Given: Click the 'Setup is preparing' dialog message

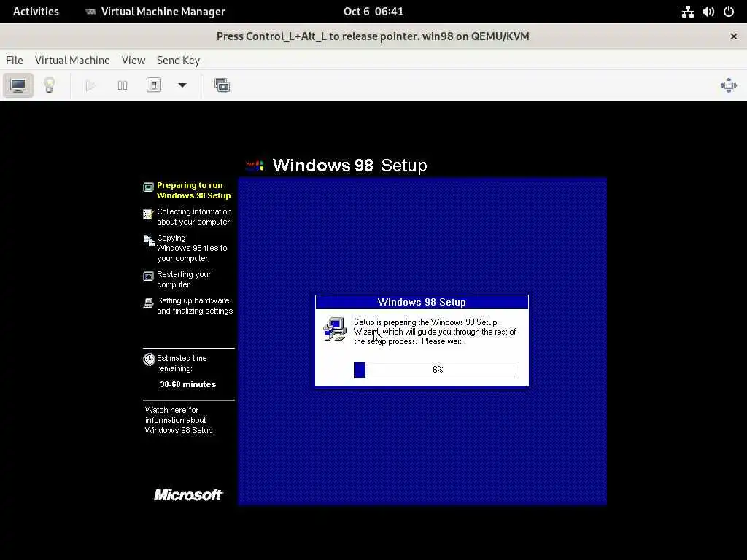Looking at the screenshot, I should point(435,332).
